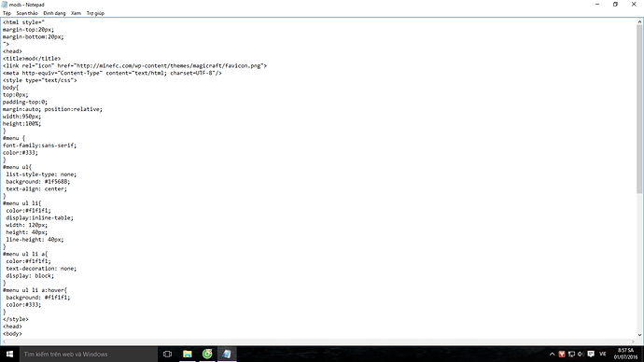Image resolution: width=644 pixels, height=362 pixels.
Task: Click 'text-decoration: none;' line
Action: tap(41, 269)
